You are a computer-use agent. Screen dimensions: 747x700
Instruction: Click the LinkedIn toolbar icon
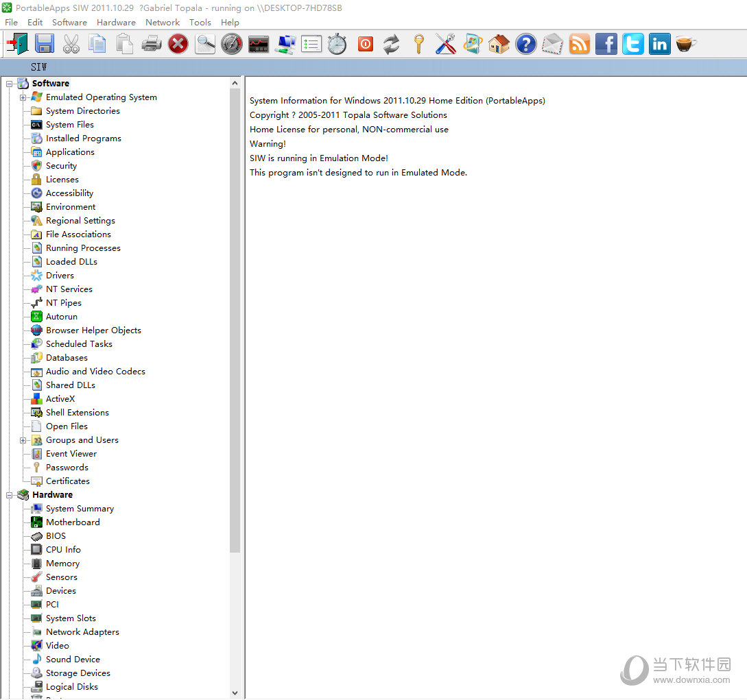point(659,45)
